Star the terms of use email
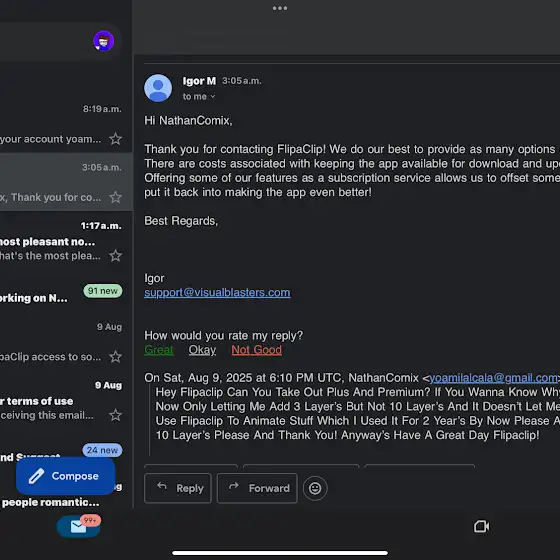The width and height of the screenshot is (560, 560). 115,415
